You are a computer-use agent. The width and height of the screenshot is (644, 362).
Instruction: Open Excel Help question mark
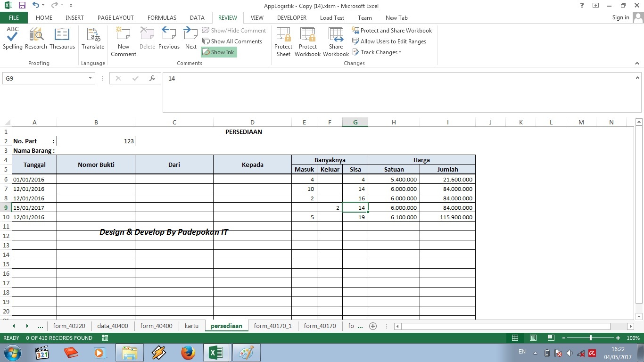click(582, 6)
